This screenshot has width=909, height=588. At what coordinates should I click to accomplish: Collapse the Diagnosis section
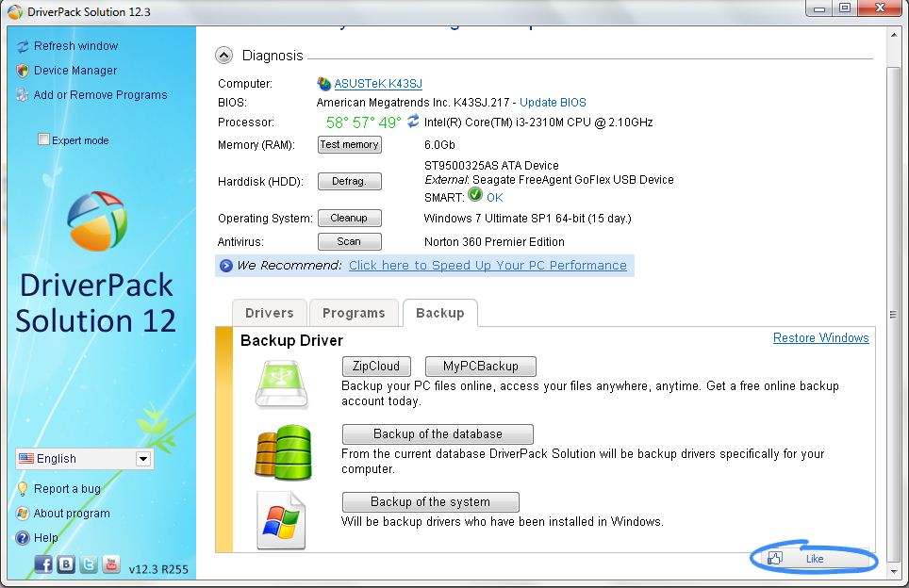click(x=223, y=56)
